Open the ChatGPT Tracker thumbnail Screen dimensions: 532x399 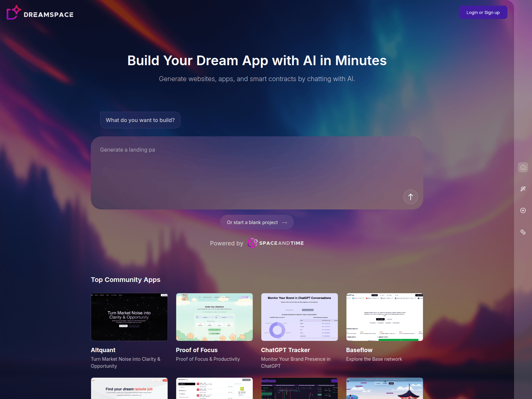pyautogui.click(x=300, y=317)
